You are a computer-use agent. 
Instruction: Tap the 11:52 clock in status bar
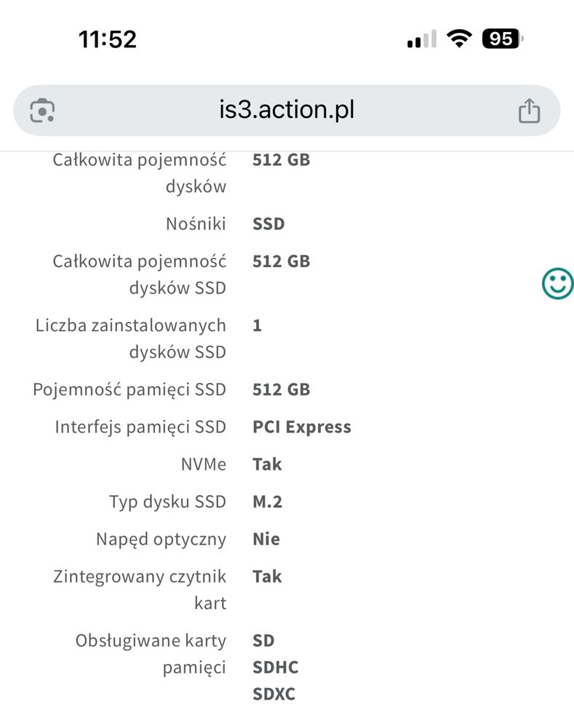[x=108, y=39]
